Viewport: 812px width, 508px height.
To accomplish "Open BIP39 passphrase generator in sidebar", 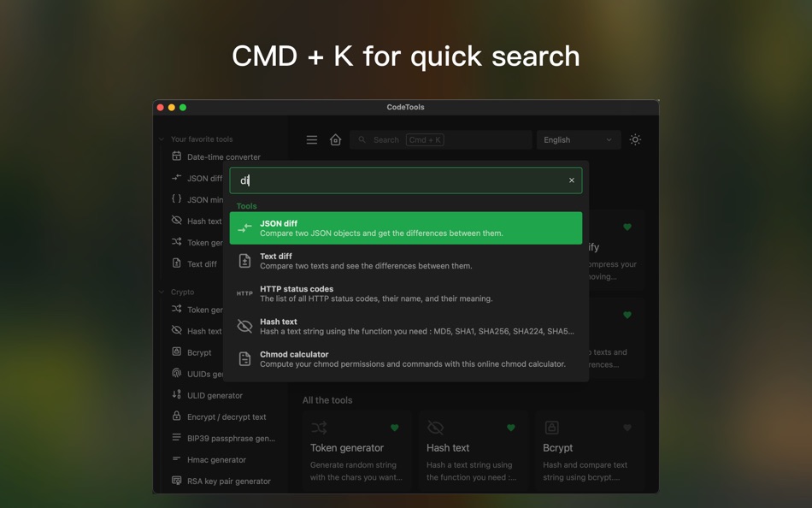I will [231, 439].
